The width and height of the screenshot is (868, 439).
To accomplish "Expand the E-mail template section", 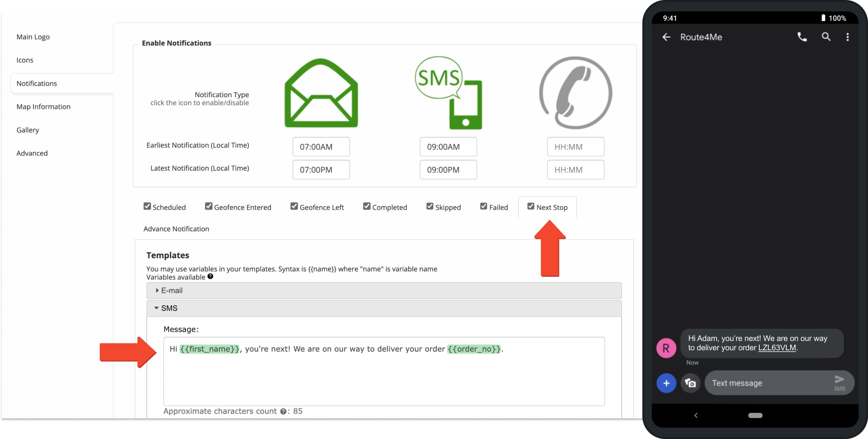I will [x=384, y=291].
